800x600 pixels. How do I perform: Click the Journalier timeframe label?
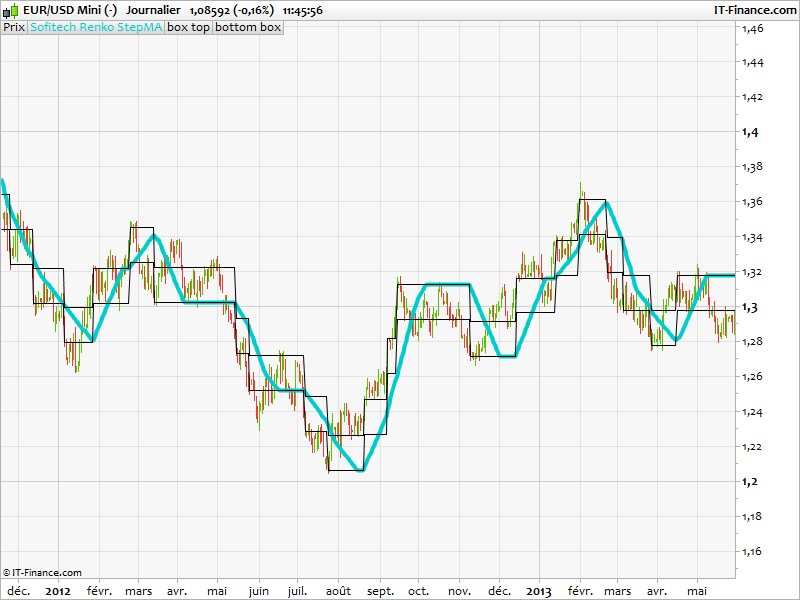click(153, 10)
